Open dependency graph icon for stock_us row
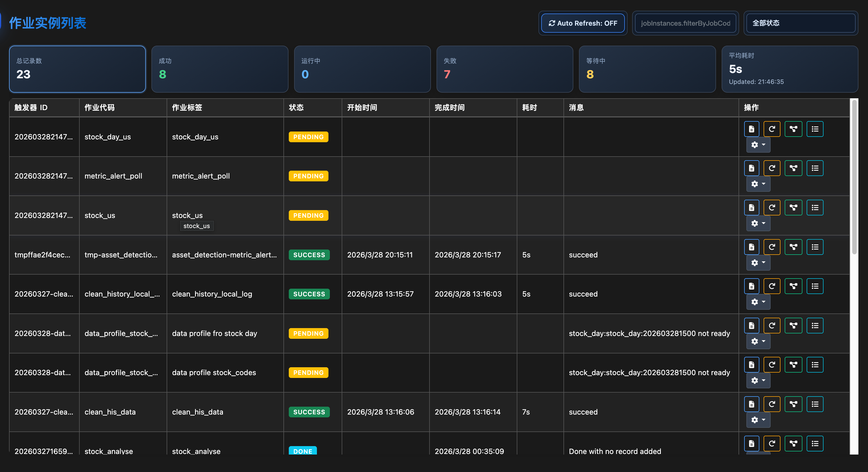 (793, 208)
